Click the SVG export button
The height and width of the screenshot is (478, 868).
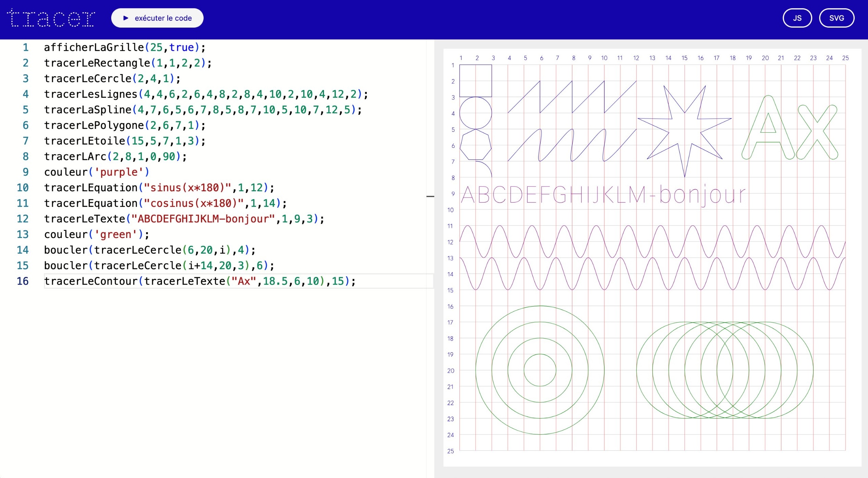coord(837,18)
